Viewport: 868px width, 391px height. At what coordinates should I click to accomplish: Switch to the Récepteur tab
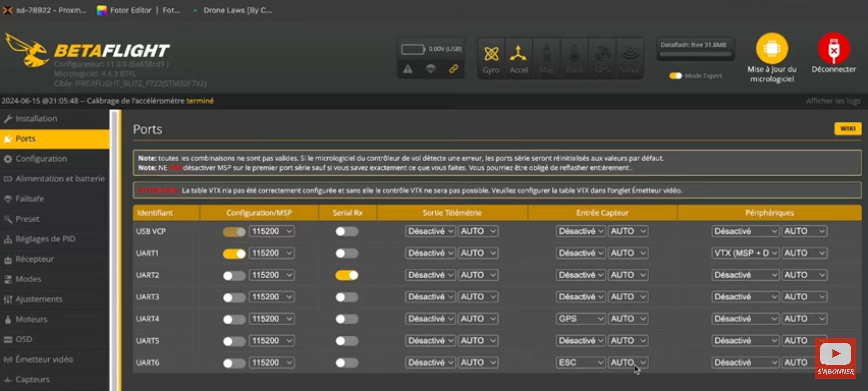[x=34, y=259]
